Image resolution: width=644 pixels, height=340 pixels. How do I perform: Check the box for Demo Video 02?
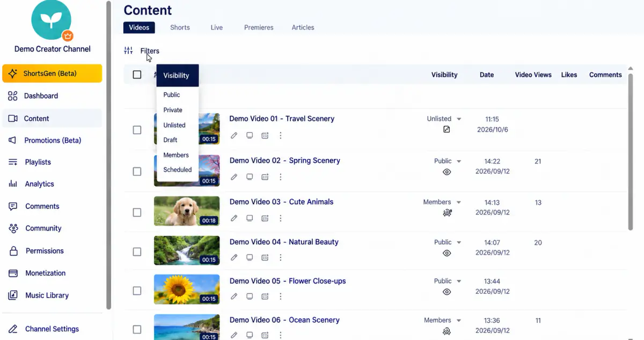click(x=137, y=171)
